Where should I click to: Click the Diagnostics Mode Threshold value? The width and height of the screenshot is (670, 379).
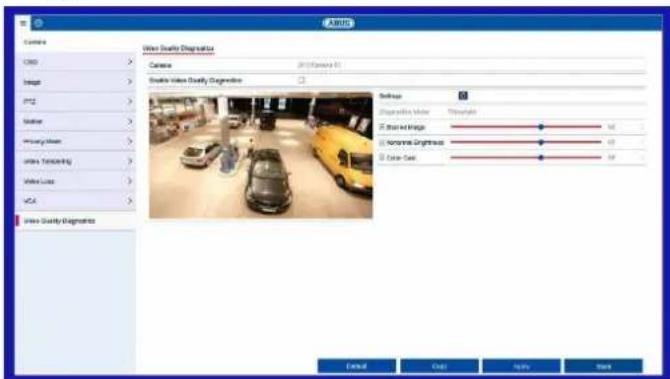point(462,112)
